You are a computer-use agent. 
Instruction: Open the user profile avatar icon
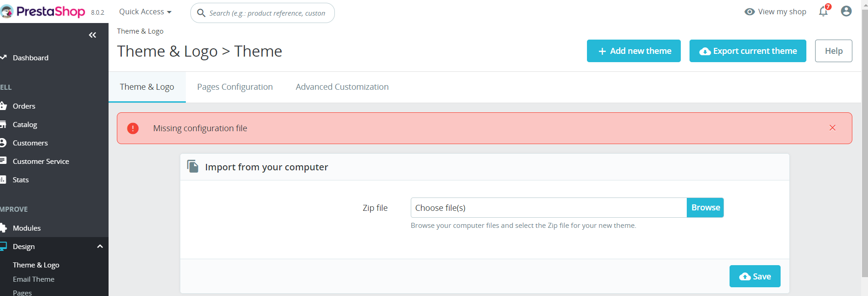tap(846, 11)
